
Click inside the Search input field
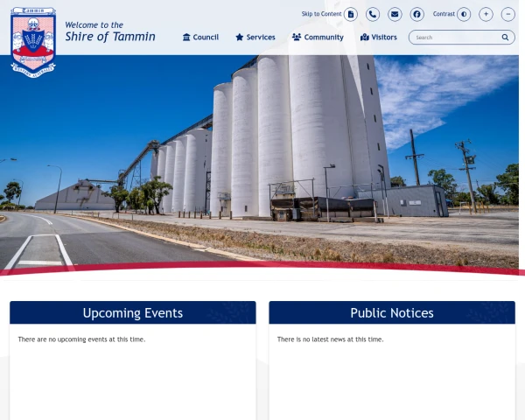pyautogui.click(x=458, y=37)
